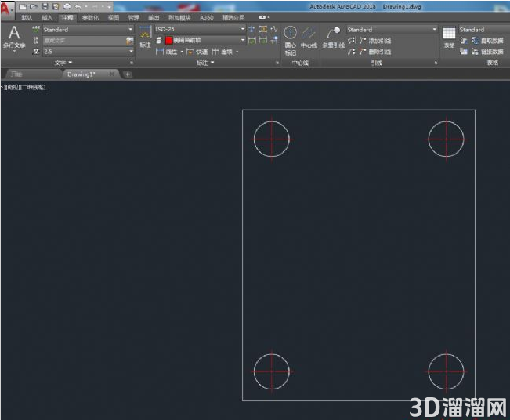The image size is (510, 420).
Task: Open the 插入 ribbon tab
Action: 47,17
